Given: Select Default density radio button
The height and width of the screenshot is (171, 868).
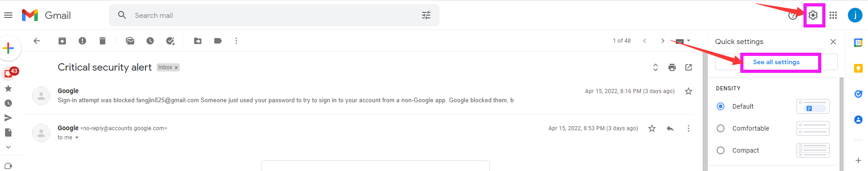Looking at the screenshot, I should coord(721,106).
